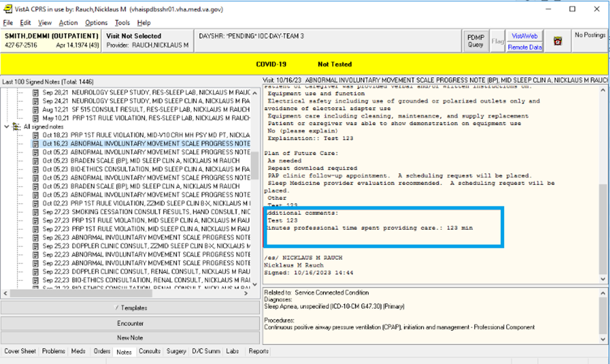Open the Action menu
Screen dimensions: 610x364
[x=68, y=23]
